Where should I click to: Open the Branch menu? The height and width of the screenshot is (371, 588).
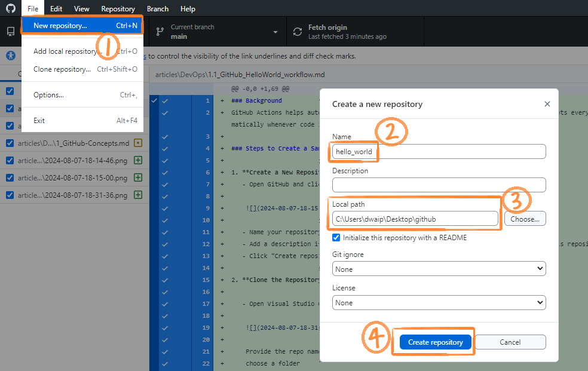click(158, 8)
